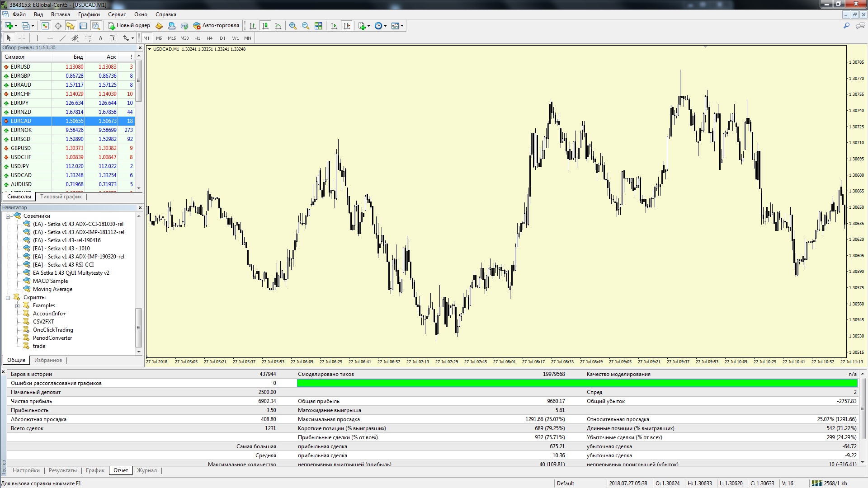Screen dimensions: 868x488
Task: Select the text tool labeled A
Action: click(x=100, y=38)
